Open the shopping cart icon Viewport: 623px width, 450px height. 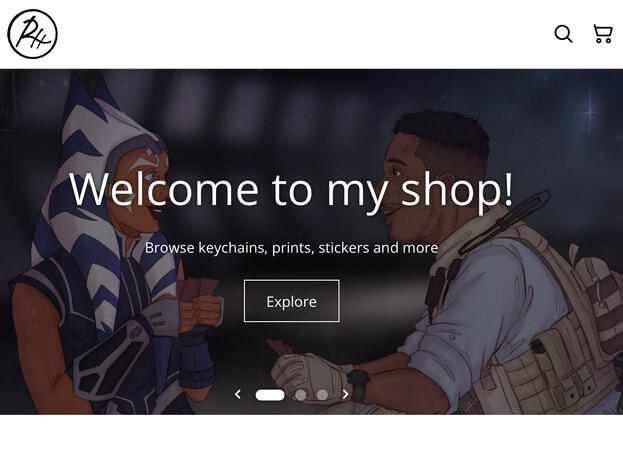pos(603,34)
